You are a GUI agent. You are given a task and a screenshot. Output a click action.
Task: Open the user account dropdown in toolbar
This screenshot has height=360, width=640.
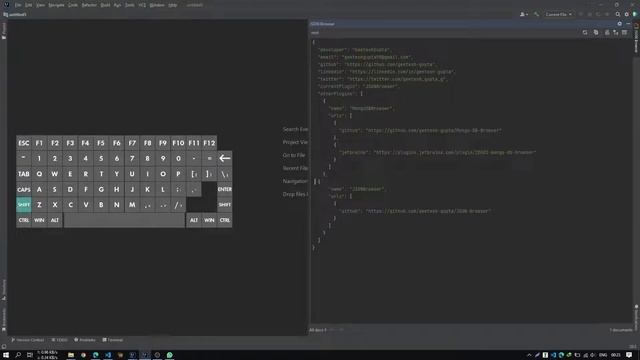pos(524,14)
